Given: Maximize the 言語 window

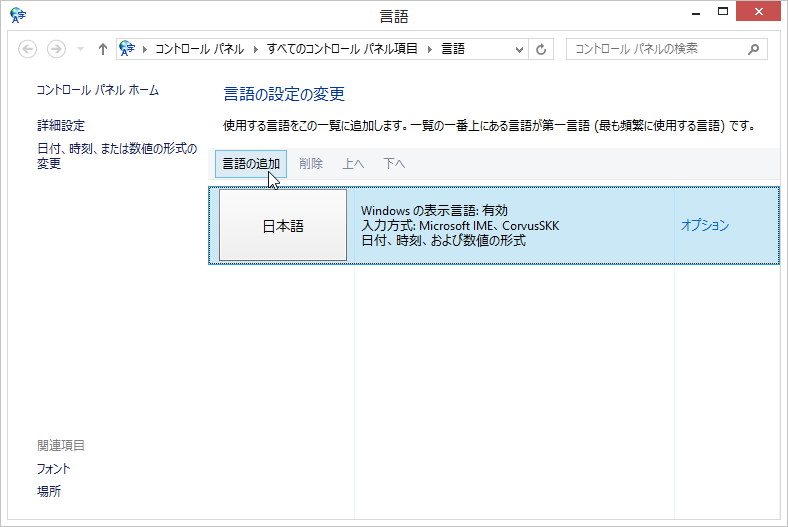Looking at the screenshot, I should (x=723, y=12).
